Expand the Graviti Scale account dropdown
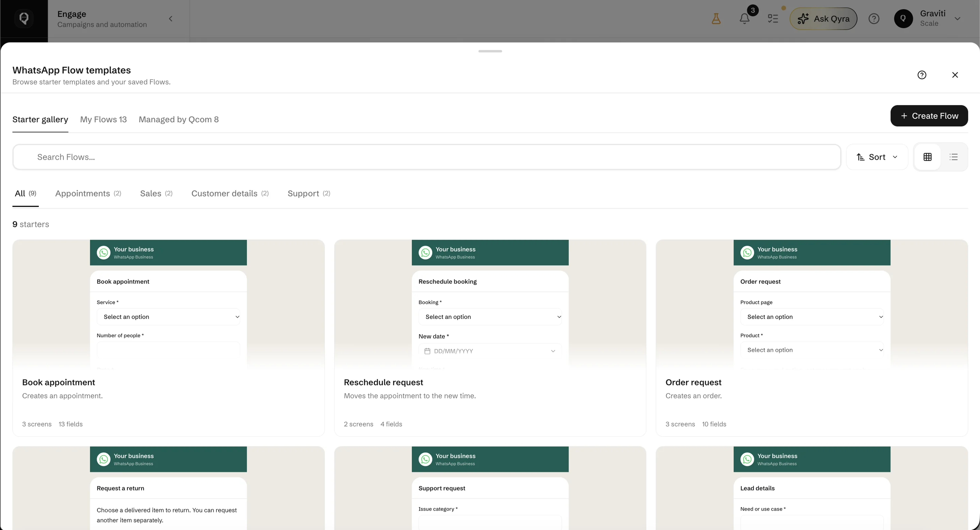980x530 pixels. (958, 19)
